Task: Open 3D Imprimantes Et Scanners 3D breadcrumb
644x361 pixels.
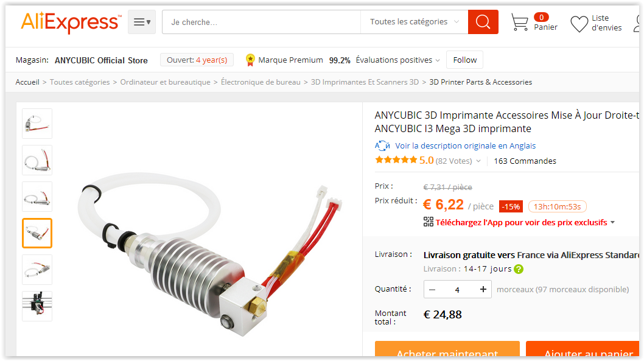Action: (x=365, y=82)
